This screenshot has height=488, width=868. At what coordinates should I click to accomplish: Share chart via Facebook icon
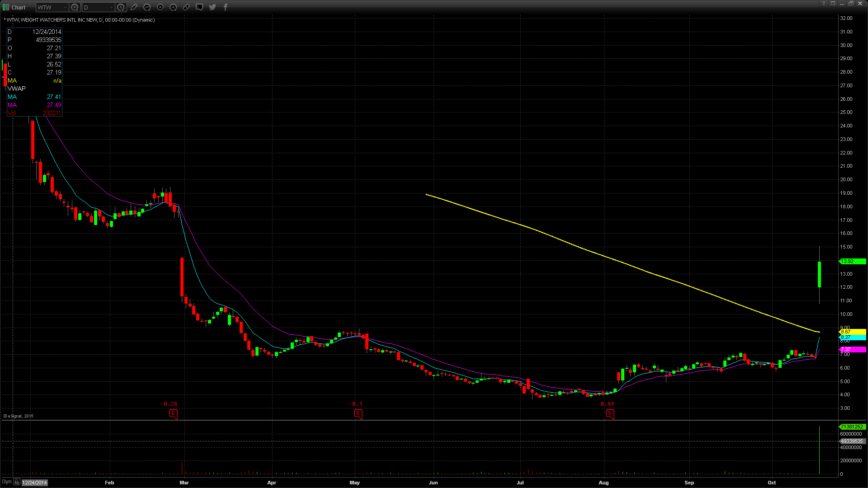226,7
